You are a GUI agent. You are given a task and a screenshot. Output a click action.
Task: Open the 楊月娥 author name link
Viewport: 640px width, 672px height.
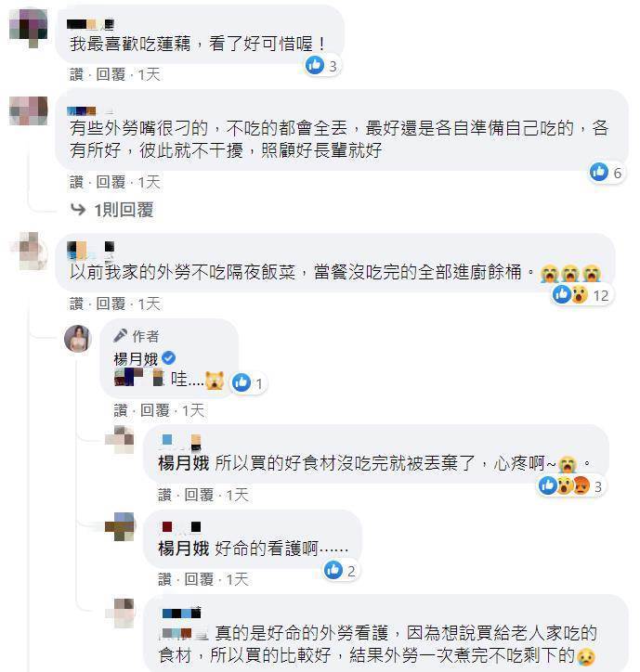click(136, 358)
